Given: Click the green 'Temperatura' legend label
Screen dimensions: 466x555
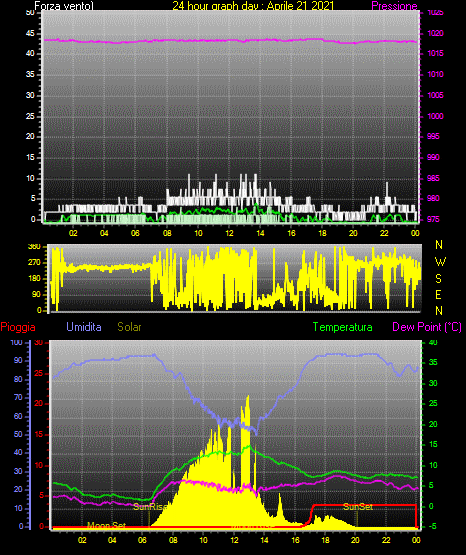Looking at the screenshot, I should [x=343, y=327].
